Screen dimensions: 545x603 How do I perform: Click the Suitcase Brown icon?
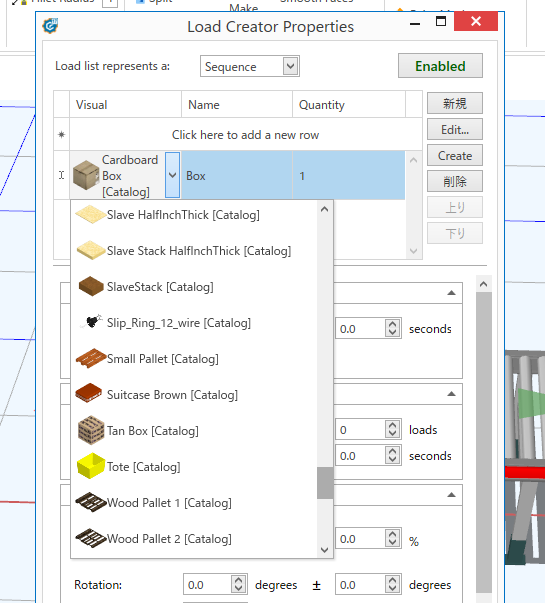pyautogui.click(x=89, y=393)
